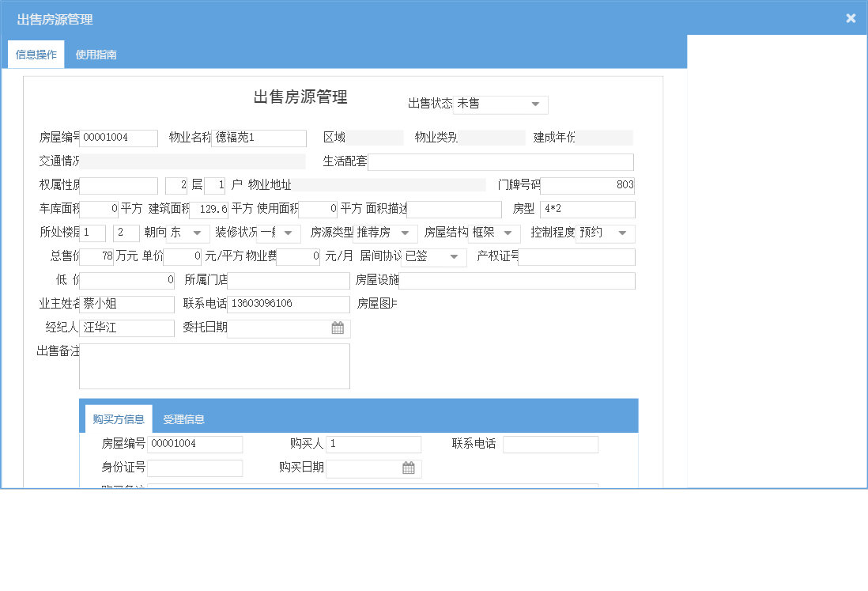Open the 控制程度 dropdown

coord(622,233)
